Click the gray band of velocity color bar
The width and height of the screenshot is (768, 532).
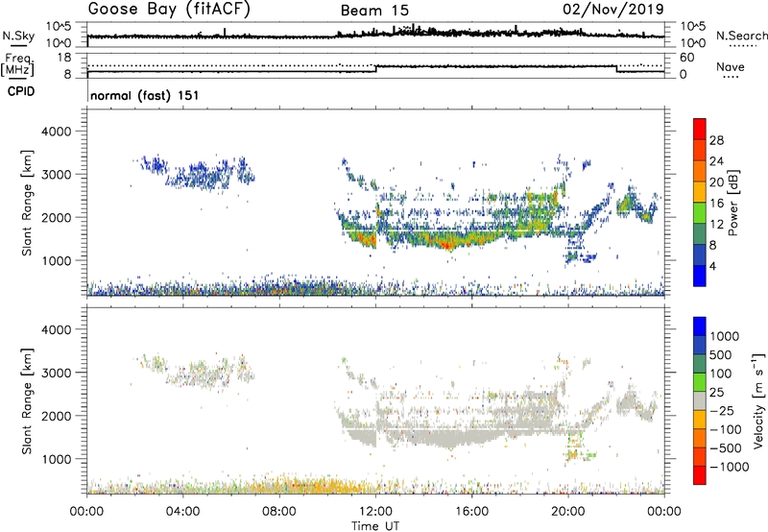pos(700,401)
